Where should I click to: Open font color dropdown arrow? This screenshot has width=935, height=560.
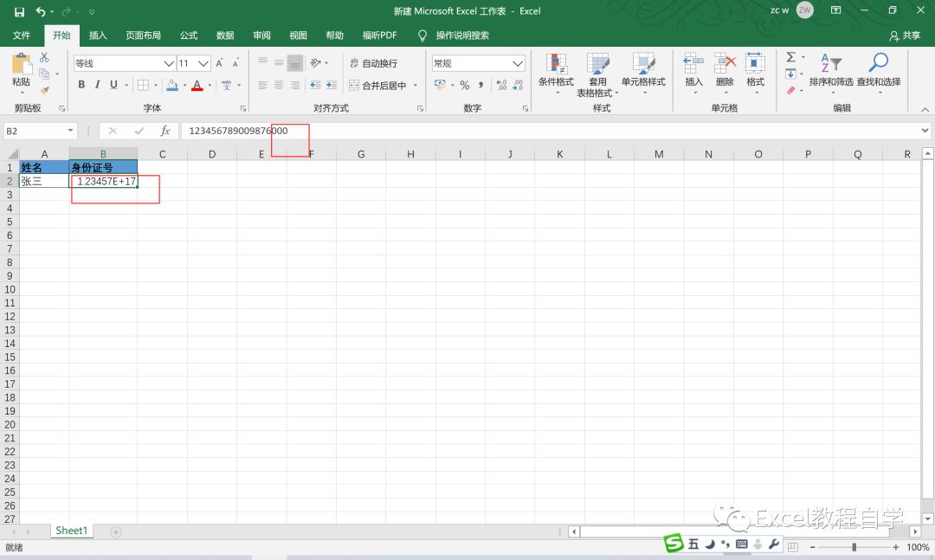coord(210,86)
